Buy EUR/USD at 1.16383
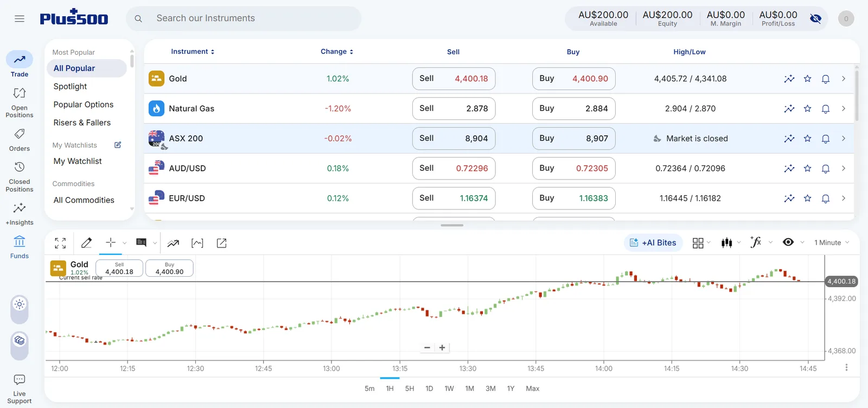This screenshot has height=408, width=868. 573,198
